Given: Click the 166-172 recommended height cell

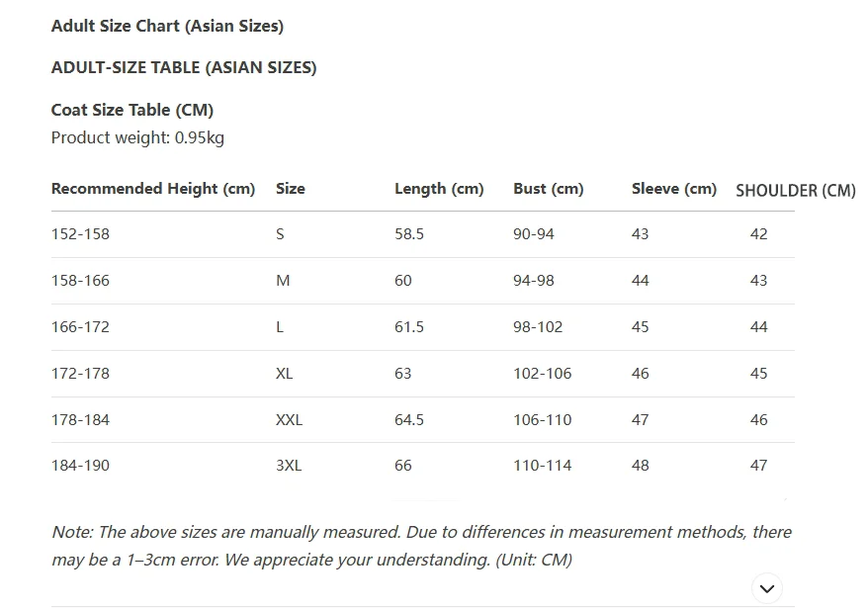Looking at the screenshot, I should (80, 327).
